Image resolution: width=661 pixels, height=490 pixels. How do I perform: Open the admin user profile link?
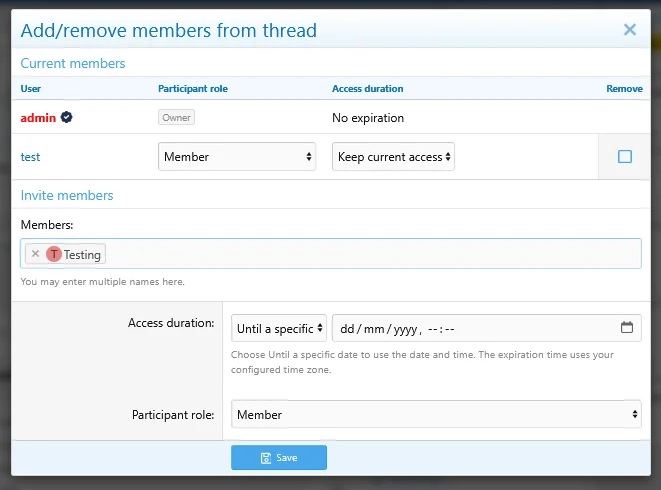[38, 118]
